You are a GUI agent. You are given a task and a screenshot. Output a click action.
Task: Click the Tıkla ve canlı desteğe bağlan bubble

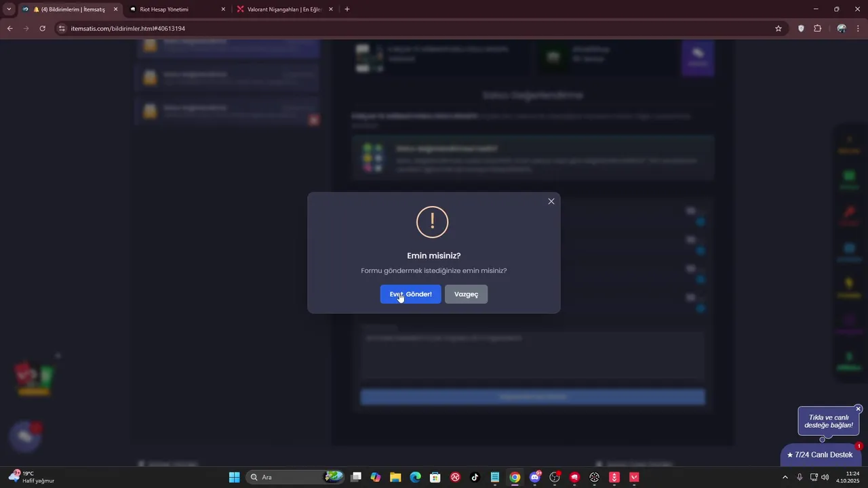(829, 421)
